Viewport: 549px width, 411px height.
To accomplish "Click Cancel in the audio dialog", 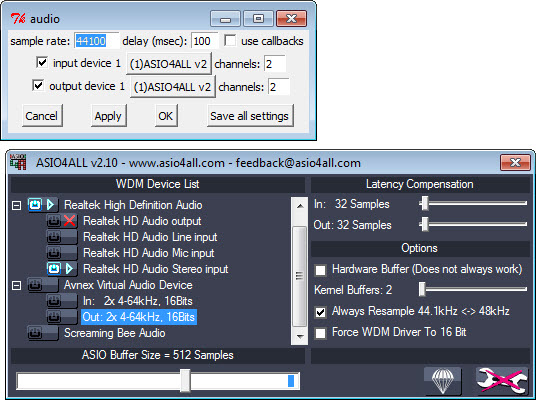I will click(42, 116).
